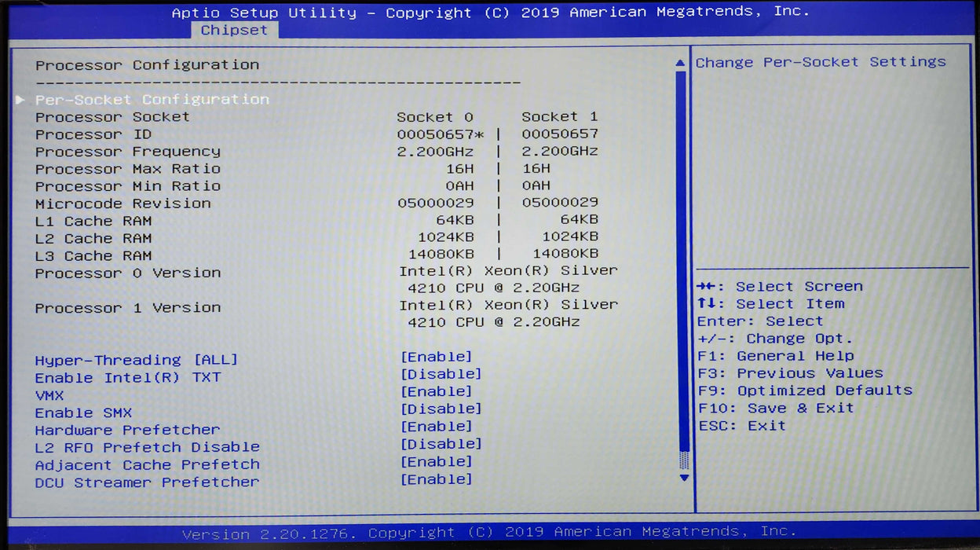The width and height of the screenshot is (980, 550).
Task: Click the left-right arrows Select Screen icon
Action: (x=704, y=287)
